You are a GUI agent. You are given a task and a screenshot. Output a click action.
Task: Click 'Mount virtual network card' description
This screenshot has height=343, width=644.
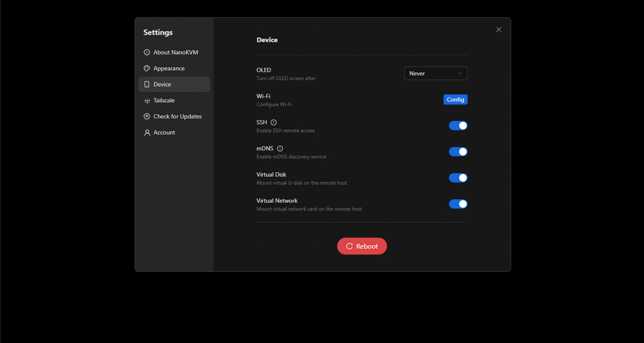(309, 209)
